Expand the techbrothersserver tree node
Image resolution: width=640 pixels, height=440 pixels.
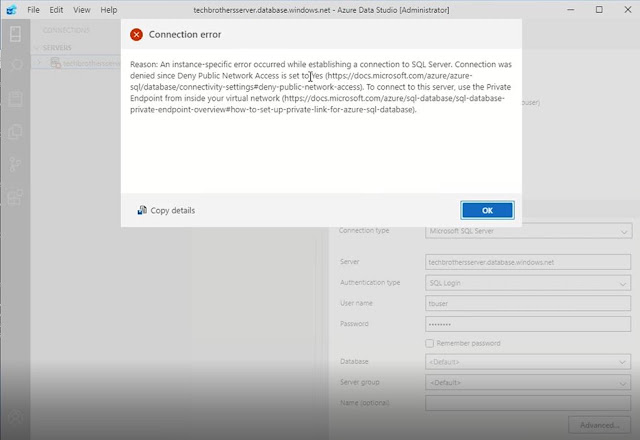(40, 63)
